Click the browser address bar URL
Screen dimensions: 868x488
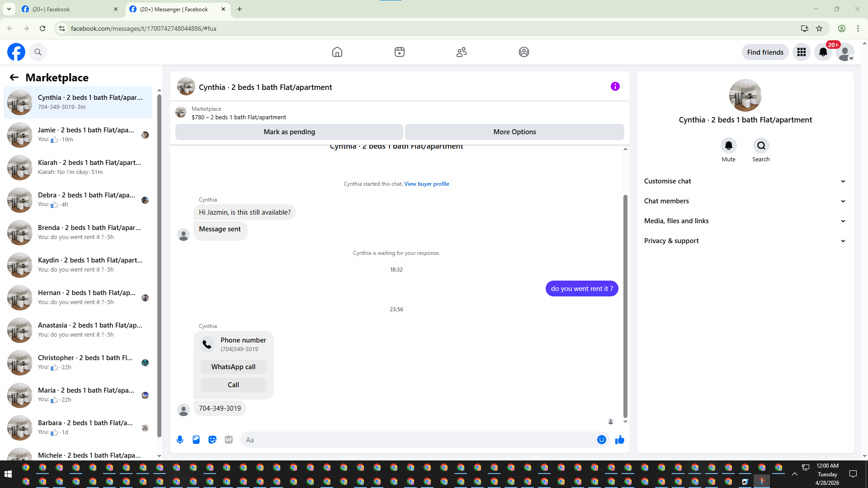(x=143, y=28)
